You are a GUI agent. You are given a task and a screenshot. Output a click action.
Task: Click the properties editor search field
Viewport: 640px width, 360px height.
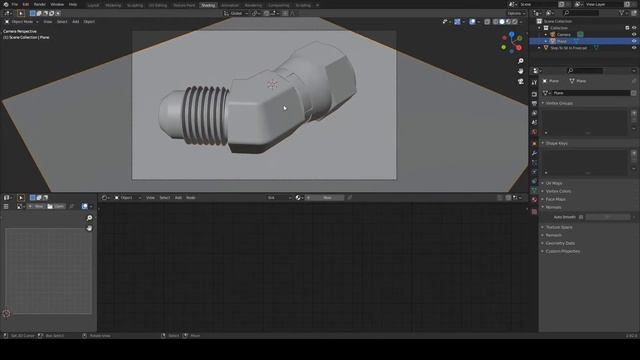[x=585, y=71]
